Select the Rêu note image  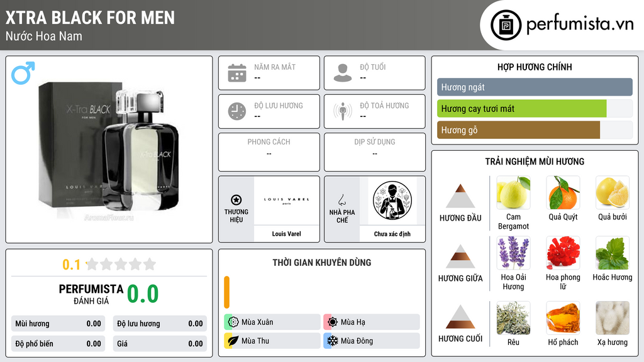click(x=513, y=318)
